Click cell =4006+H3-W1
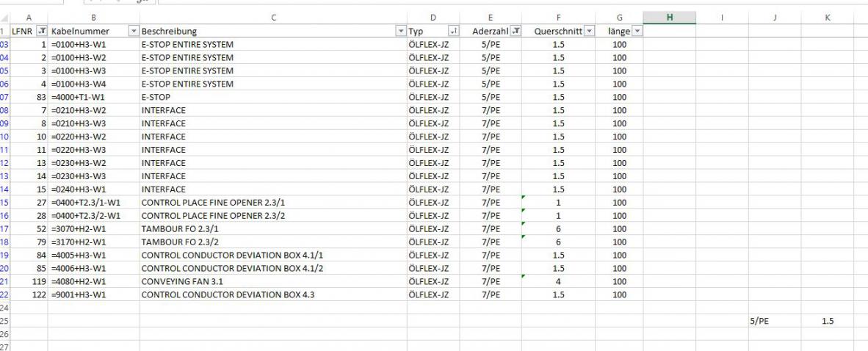868x351 pixels. click(93, 268)
